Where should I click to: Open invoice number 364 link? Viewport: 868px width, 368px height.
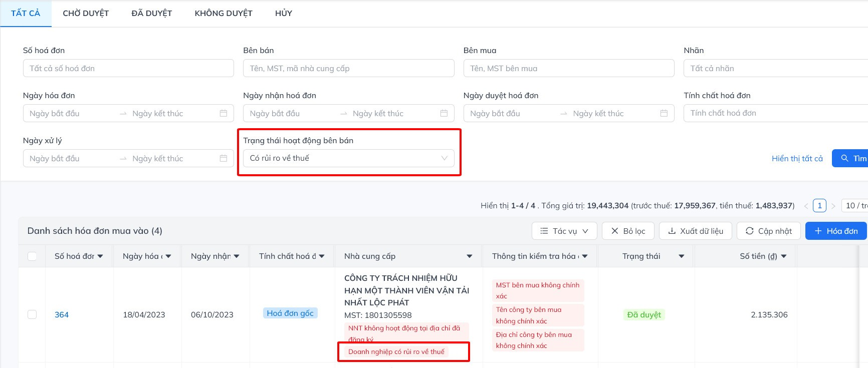point(62,314)
